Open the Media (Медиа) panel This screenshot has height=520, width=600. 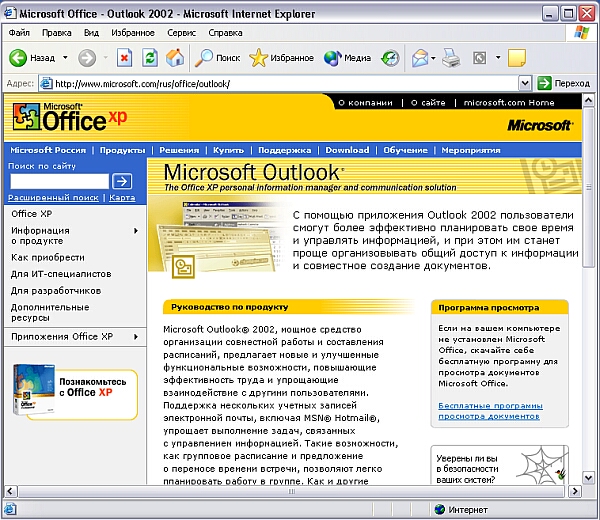point(347,58)
